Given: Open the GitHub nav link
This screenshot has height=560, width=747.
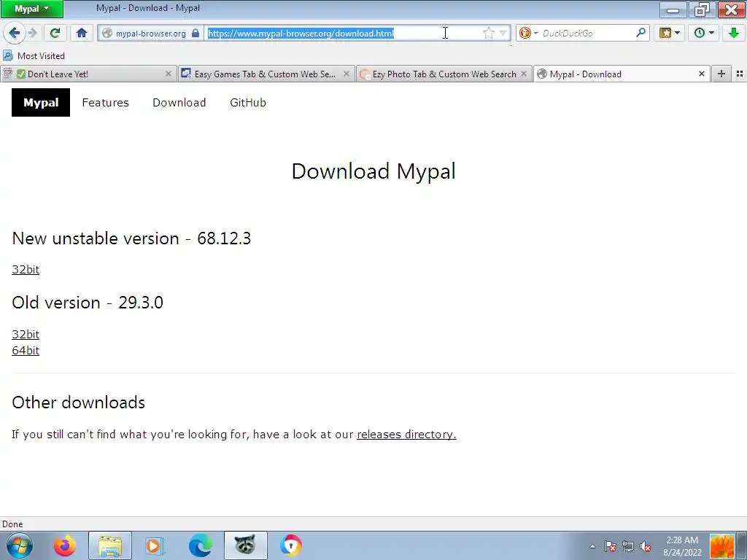Looking at the screenshot, I should (x=248, y=102).
